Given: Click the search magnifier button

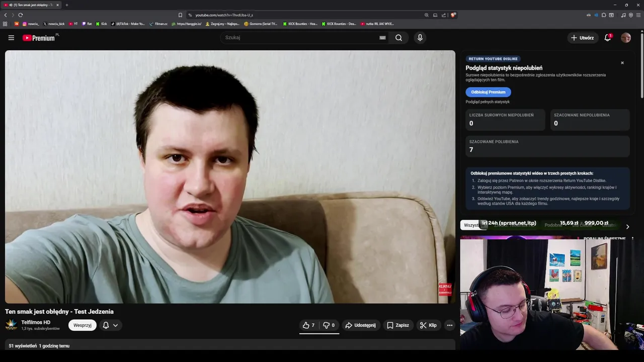Looking at the screenshot, I should point(398,38).
